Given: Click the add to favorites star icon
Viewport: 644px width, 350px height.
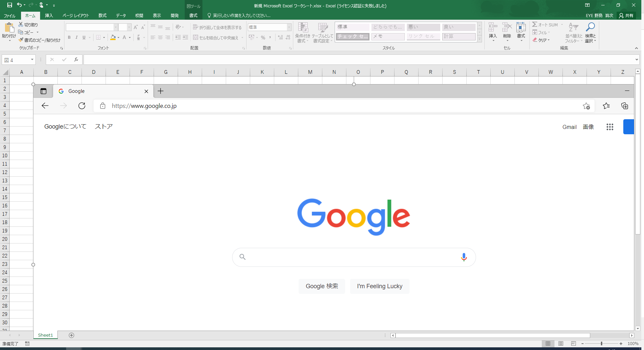Looking at the screenshot, I should [586, 106].
